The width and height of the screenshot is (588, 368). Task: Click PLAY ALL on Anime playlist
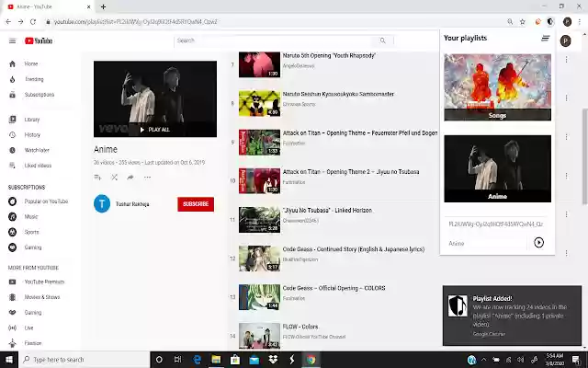(x=155, y=130)
